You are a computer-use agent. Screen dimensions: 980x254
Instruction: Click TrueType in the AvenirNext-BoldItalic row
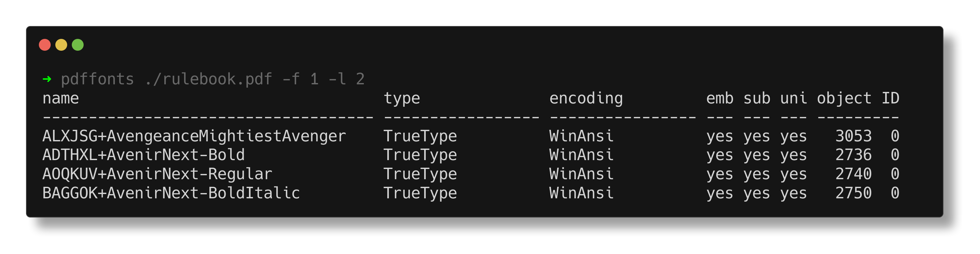pos(420,193)
